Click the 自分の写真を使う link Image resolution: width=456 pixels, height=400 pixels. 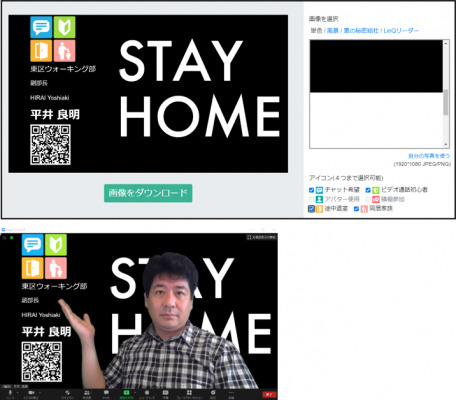click(x=429, y=156)
